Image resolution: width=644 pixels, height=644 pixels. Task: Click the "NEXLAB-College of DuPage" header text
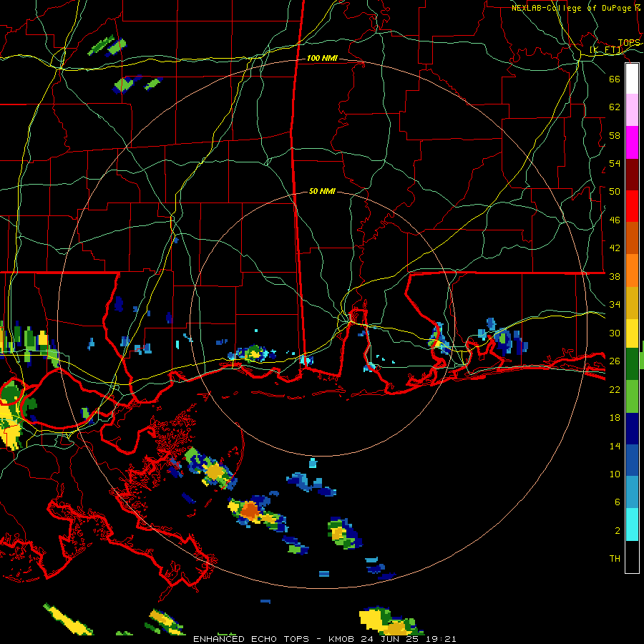pyautogui.click(x=571, y=8)
